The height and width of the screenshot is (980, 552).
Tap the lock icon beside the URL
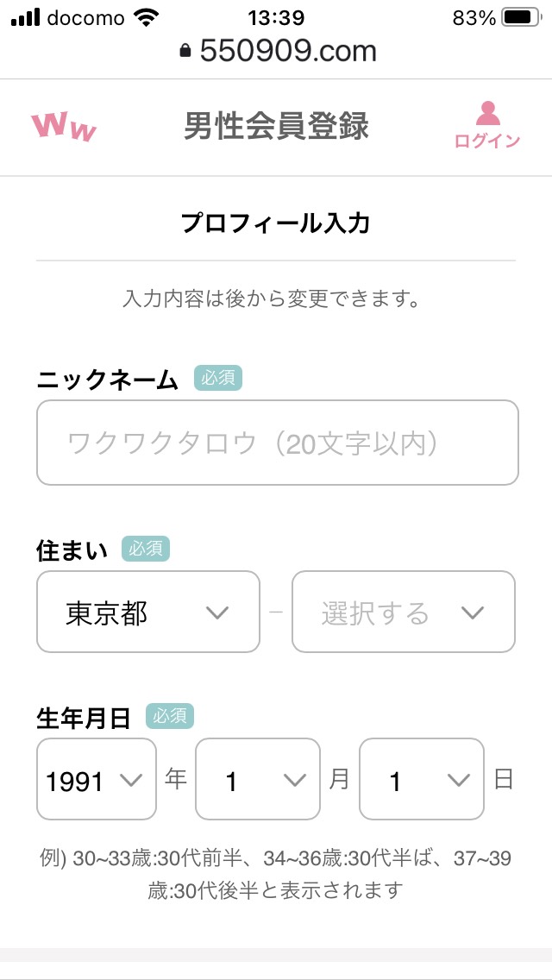185,52
